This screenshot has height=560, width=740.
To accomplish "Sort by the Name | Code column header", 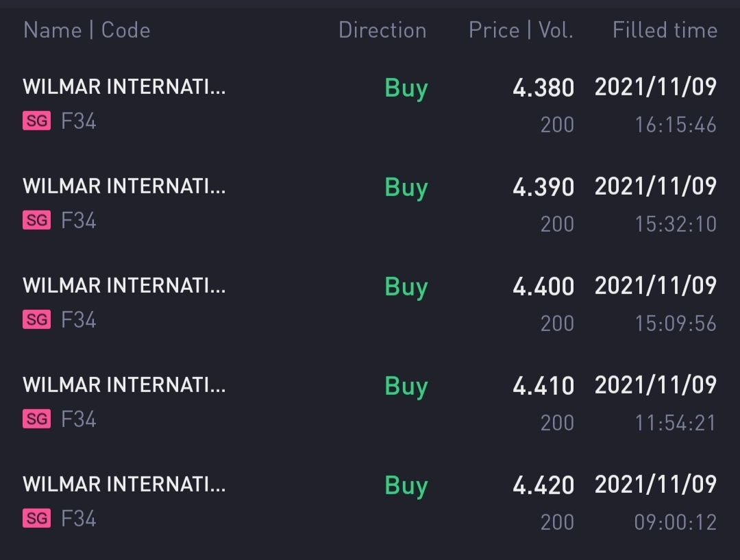I will click(86, 30).
